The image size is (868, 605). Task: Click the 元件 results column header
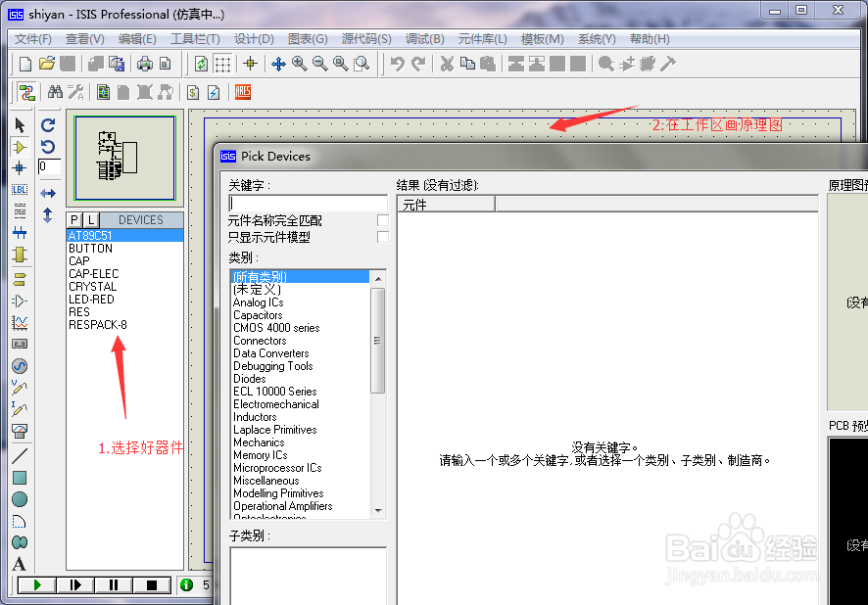[x=446, y=205]
